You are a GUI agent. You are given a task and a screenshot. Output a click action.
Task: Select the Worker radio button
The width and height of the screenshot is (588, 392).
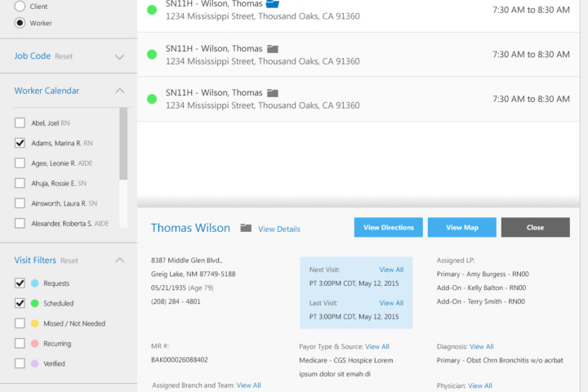[20, 23]
